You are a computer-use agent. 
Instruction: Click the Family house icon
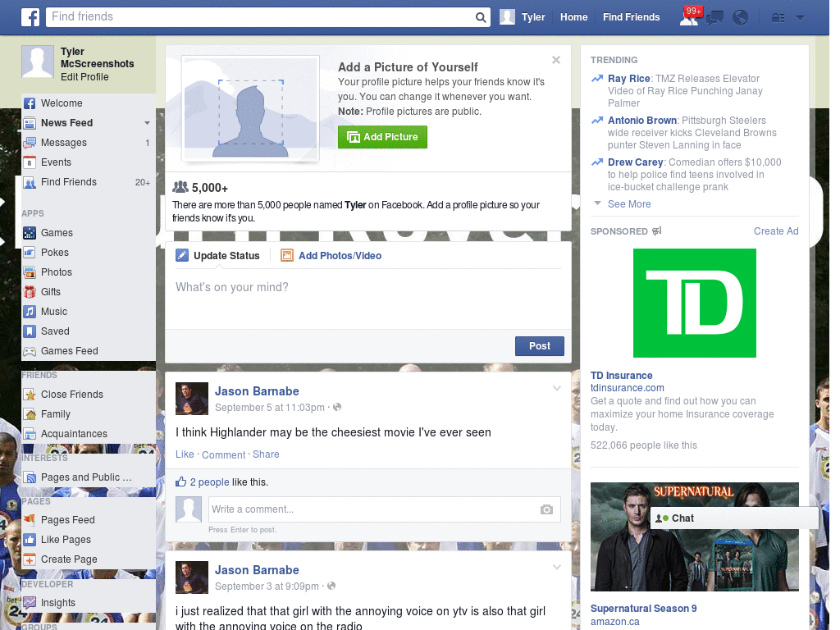[30, 414]
